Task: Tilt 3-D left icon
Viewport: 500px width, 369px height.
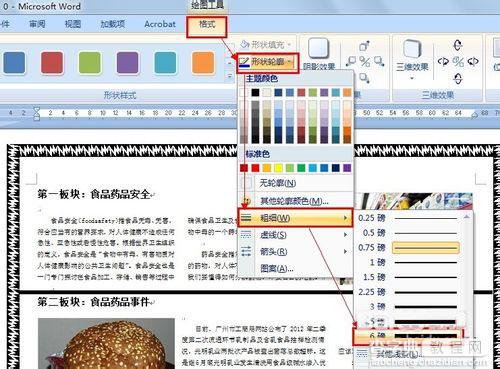Action: click(443, 61)
